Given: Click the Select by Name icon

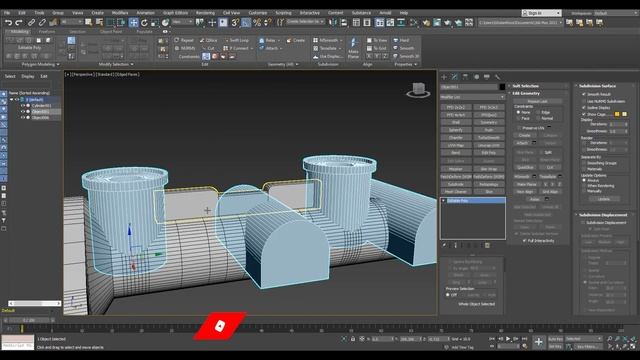Looking at the screenshot, I should (x=99, y=23).
